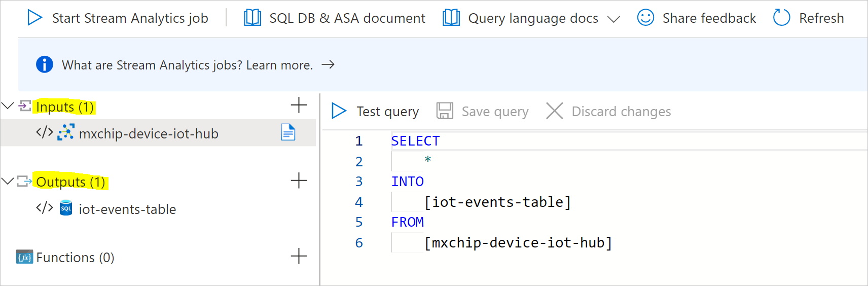Select the Inputs (1) heading

[x=65, y=107]
